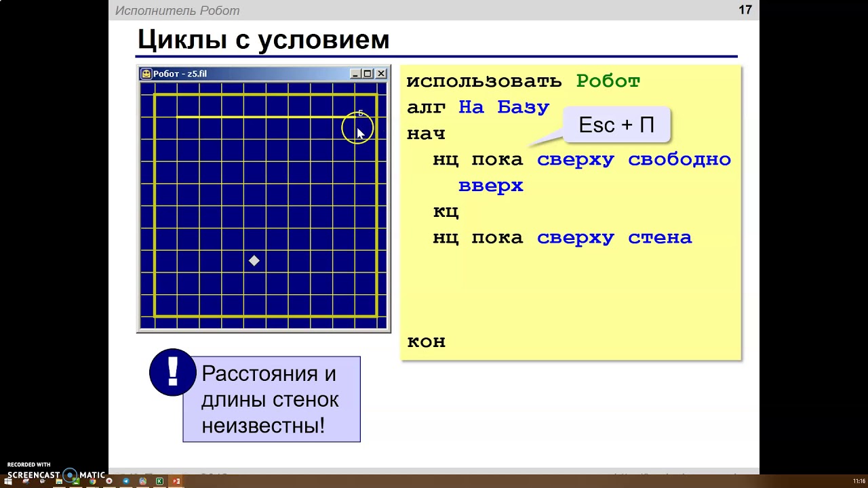
Task: Click the keyword 'кон' in code
Action: pyautogui.click(x=426, y=342)
